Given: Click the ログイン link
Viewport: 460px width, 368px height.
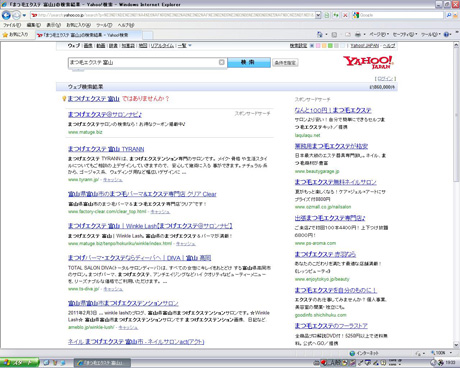Looking at the screenshot, I should [x=385, y=78].
